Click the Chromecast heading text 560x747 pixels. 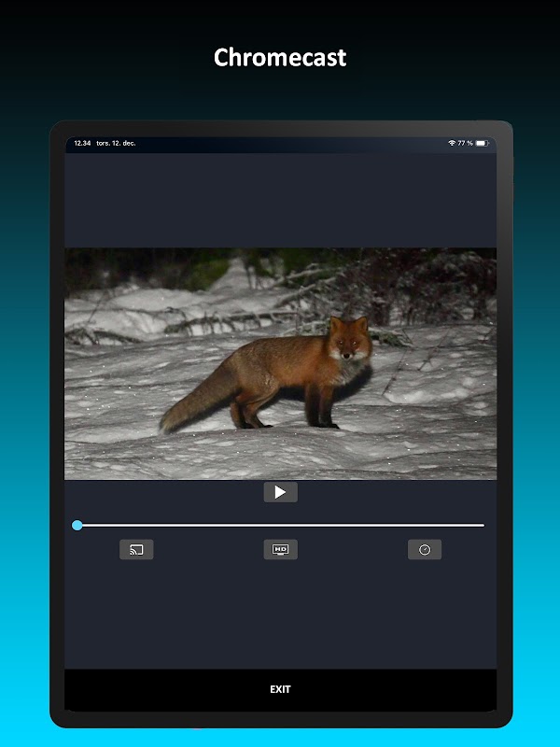[280, 57]
